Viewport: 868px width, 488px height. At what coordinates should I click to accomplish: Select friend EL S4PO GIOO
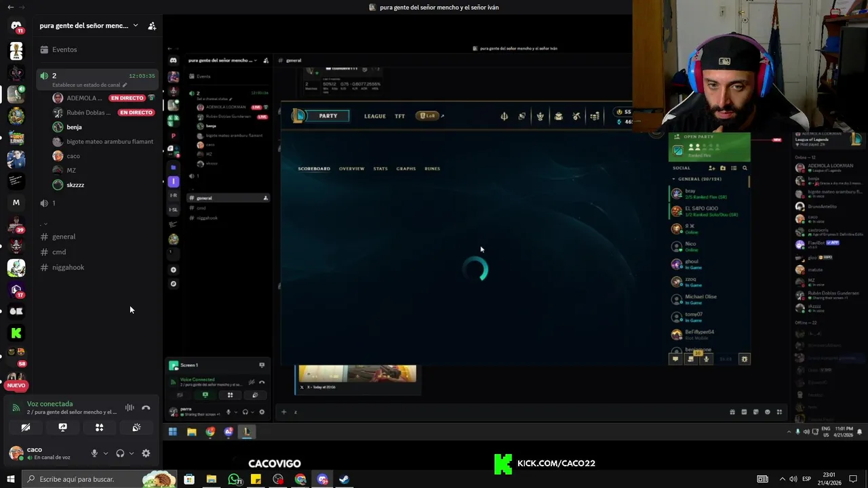[709, 211]
